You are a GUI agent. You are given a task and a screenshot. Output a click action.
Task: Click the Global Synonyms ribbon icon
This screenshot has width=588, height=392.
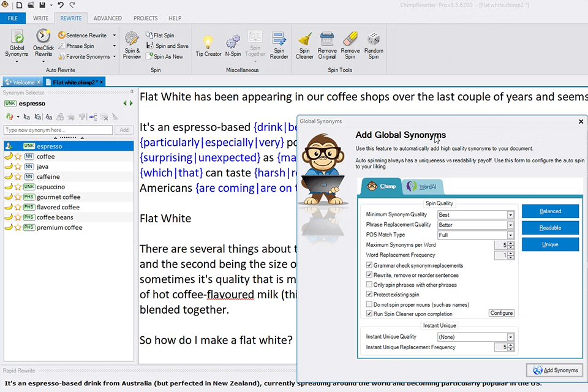click(17, 44)
